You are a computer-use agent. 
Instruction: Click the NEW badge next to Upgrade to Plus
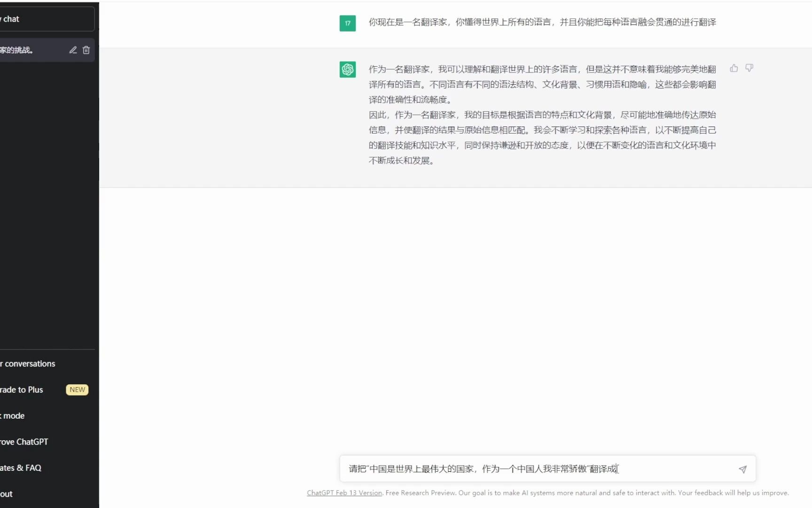(x=77, y=389)
